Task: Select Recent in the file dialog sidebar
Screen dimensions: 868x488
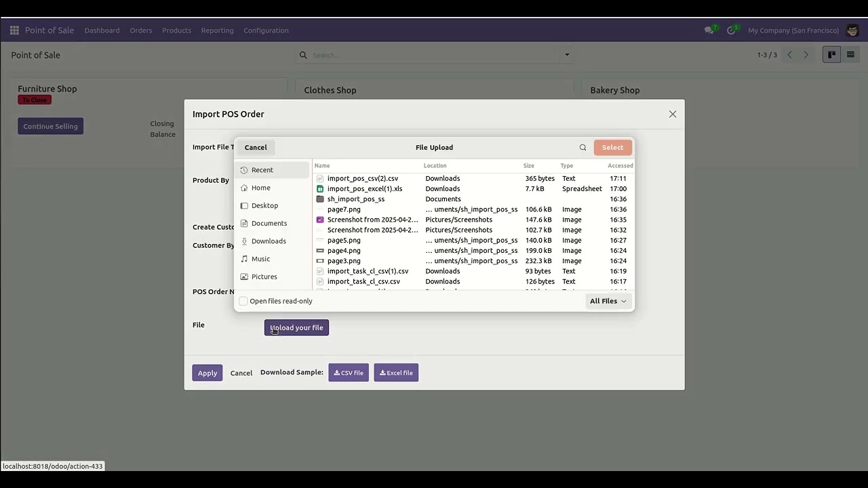Action: 271,170
